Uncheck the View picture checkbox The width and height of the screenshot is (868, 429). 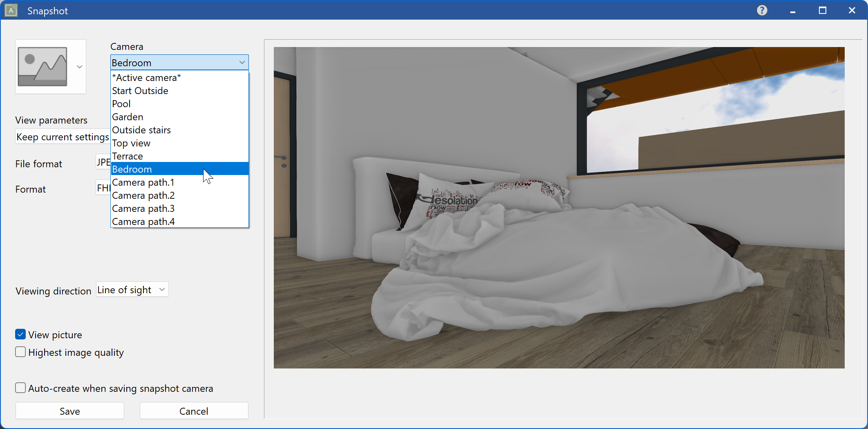[20, 334]
